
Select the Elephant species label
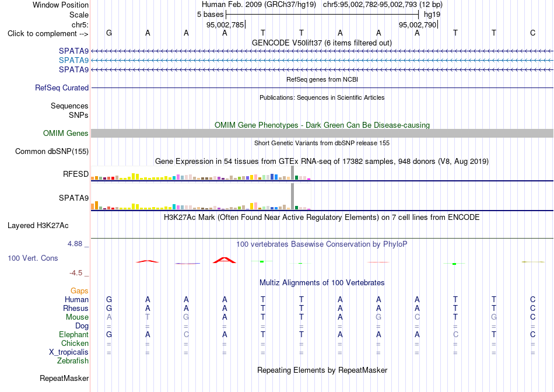[73, 334]
